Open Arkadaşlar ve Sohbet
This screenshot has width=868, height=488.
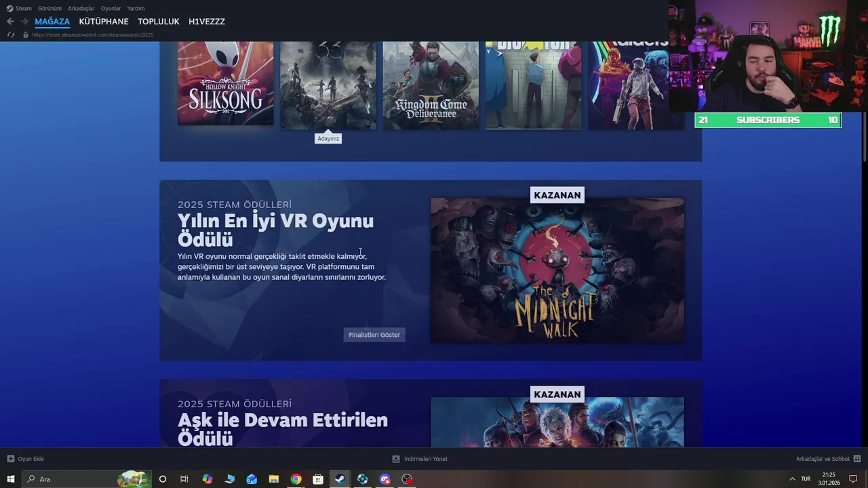pyautogui.click(x=823, y=459)
